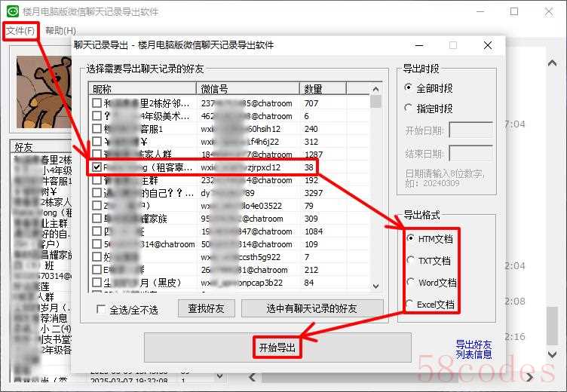Open the 导出好友列表信息 link
Screen dimensions: 567x392
click(474, 349)
